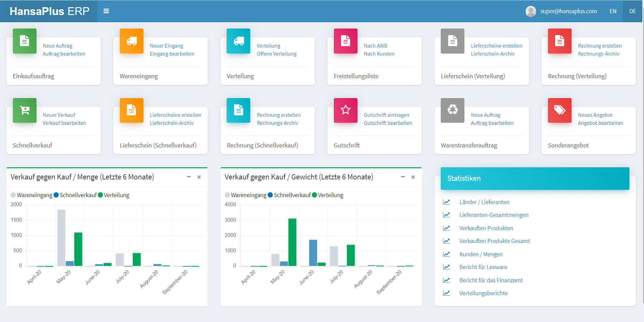Switch the language to EN
This screenshot has height=322, width=644.
(613, 11)
